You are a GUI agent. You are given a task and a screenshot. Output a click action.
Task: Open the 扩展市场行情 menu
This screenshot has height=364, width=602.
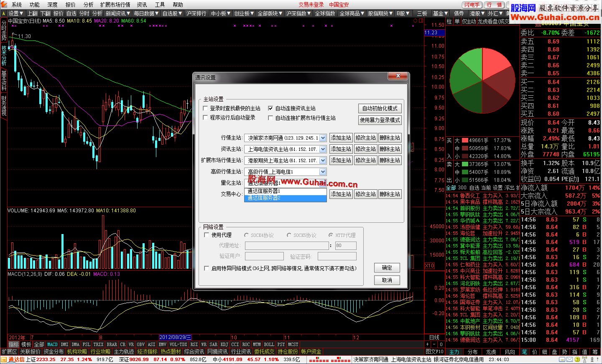tap(115, 5)
